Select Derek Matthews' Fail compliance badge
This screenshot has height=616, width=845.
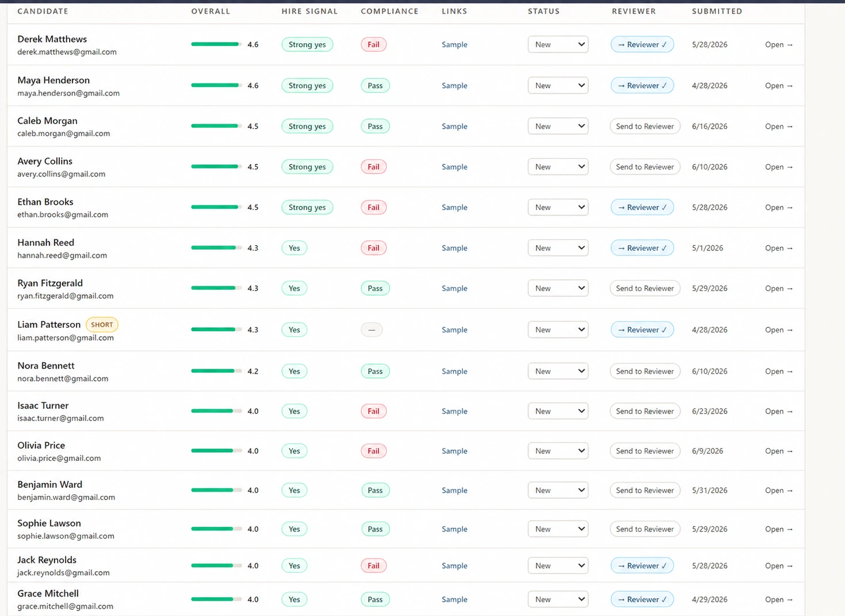point(373,44)
